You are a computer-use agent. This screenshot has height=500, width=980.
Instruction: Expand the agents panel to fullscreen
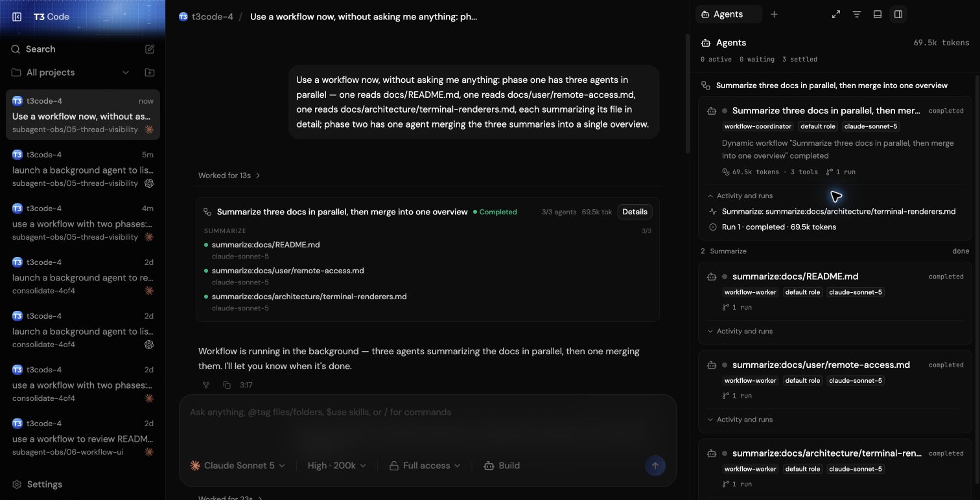tap(836, 14)
